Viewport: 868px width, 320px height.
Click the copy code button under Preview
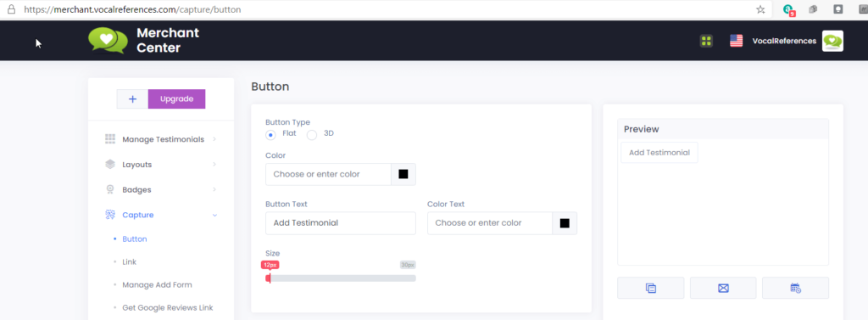650,288
